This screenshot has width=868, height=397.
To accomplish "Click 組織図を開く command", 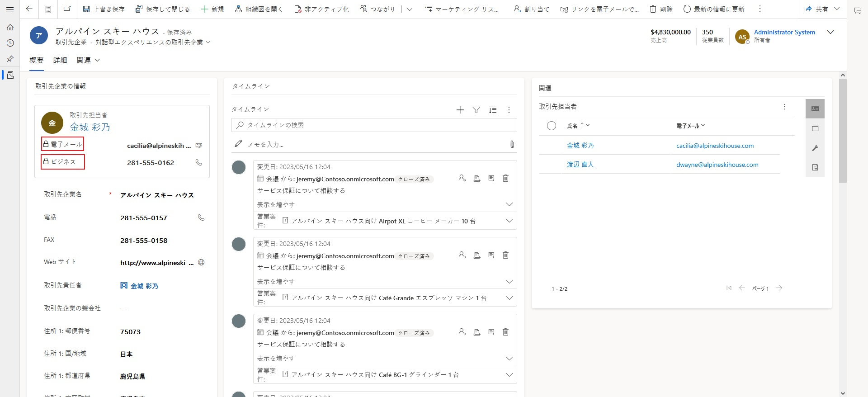I will coord(259,9).
